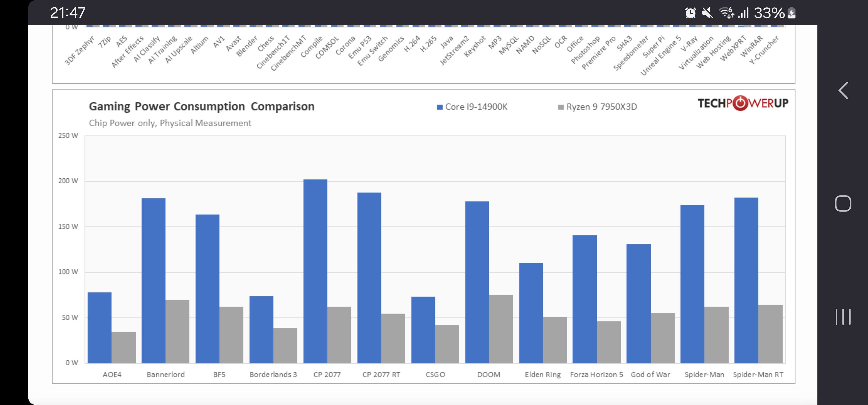Tap the Gaming Power Consumption Comparison title
Screen dimensions: 868x405
[x=202, y=107]
